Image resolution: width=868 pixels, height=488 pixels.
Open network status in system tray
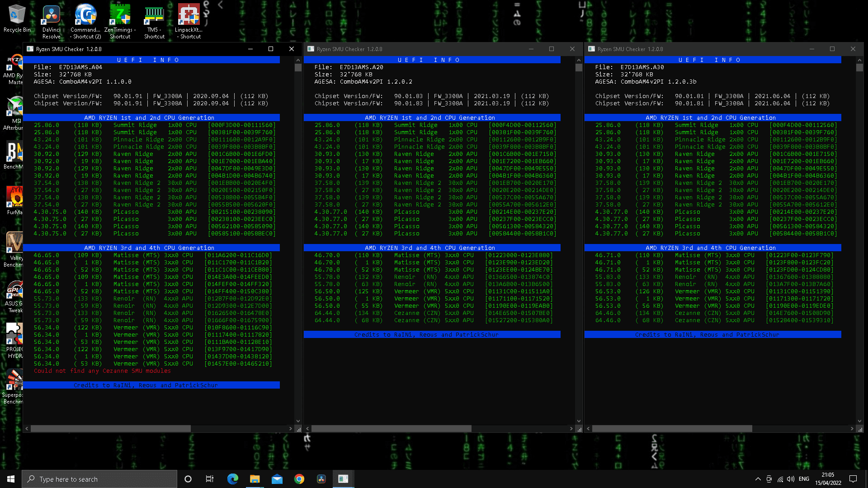click(x=780, y=479)
